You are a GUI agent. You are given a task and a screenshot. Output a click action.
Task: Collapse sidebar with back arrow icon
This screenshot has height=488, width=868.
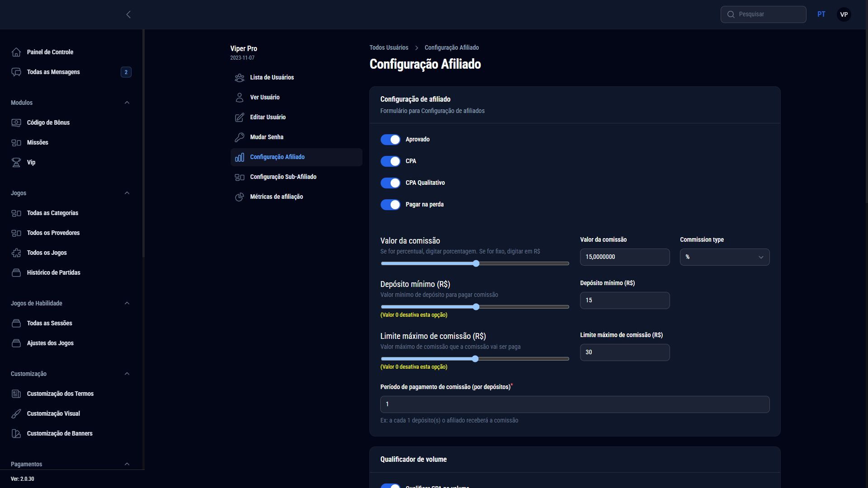click(128, 14)
